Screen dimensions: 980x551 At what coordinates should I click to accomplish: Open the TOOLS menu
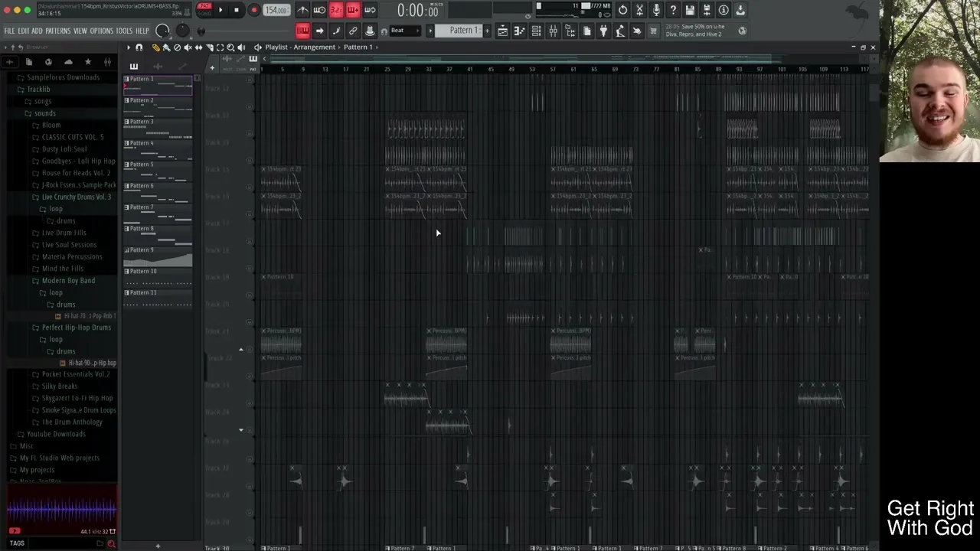click(x=124, y=31)
